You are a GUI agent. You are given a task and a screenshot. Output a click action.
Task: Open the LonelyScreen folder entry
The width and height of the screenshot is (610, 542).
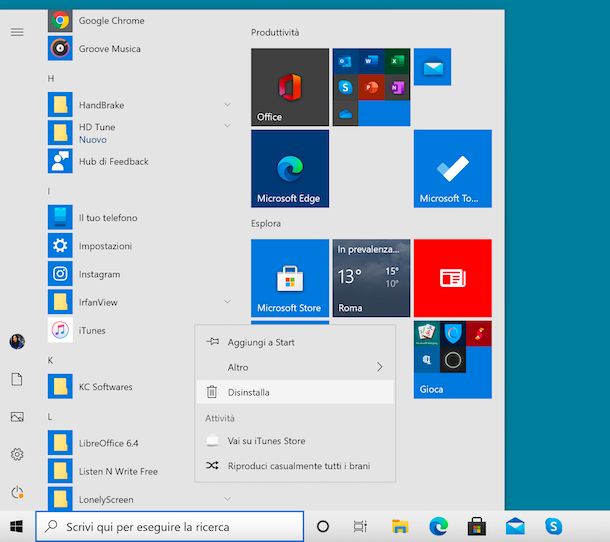click(x=140, y=499)
